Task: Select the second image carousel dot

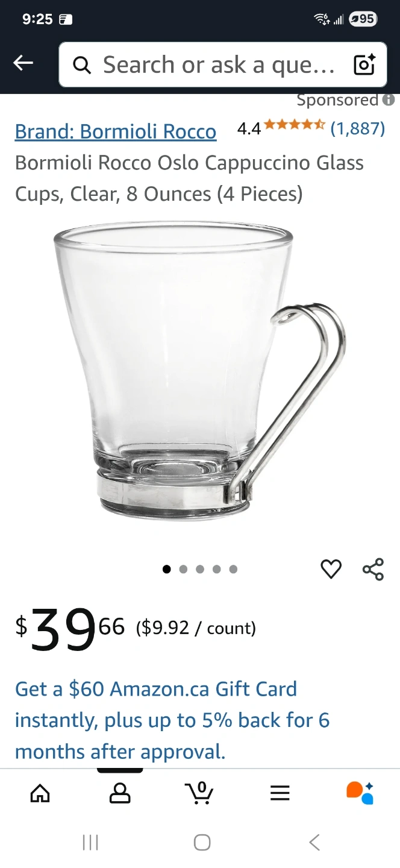Action: [x=184, y=569]
